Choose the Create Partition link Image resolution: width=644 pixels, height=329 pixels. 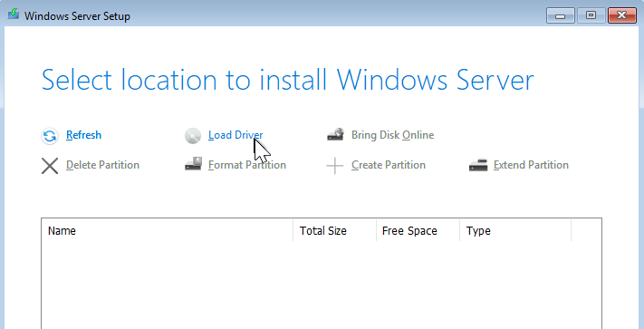coord(389,165)
